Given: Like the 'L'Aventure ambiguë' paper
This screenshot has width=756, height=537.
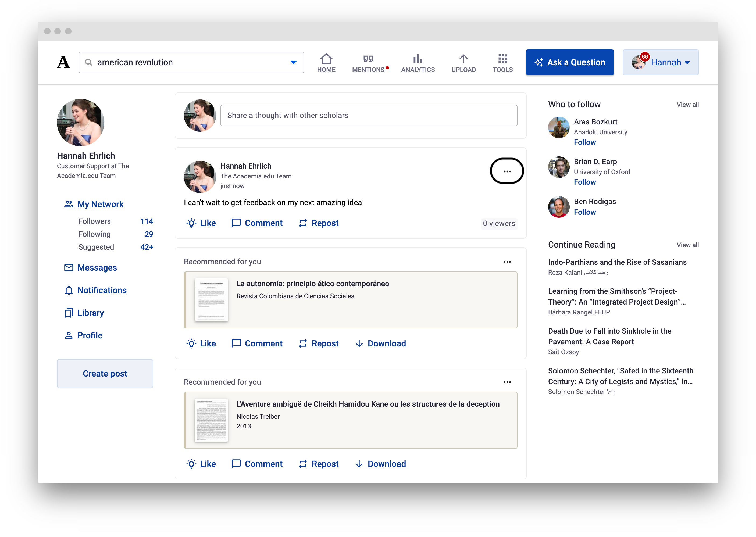Looking at the screenshot, I should click(201, 464).
